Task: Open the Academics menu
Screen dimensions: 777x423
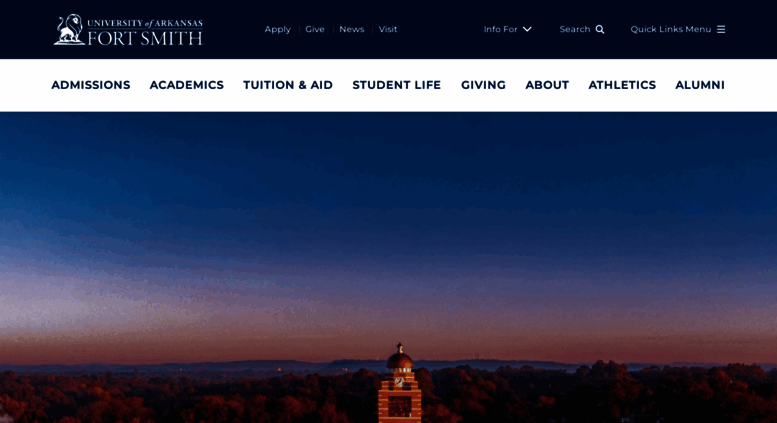Action: (187, 85)
